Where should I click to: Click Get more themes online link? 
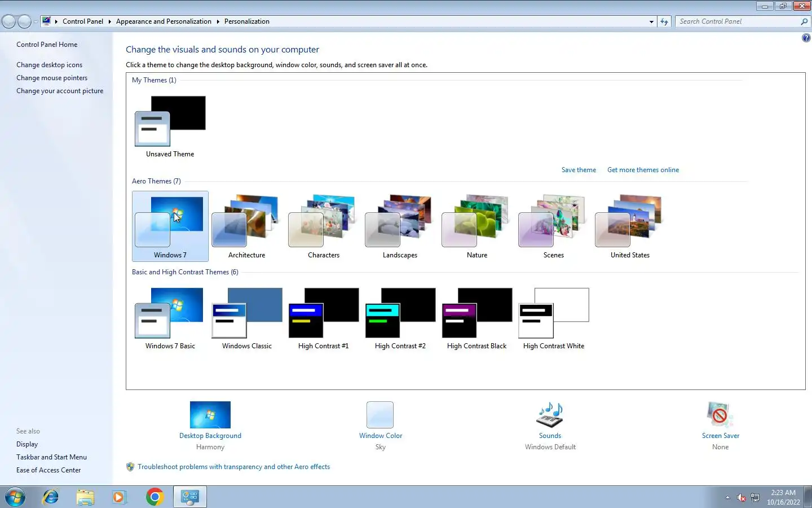coord(643,170)
